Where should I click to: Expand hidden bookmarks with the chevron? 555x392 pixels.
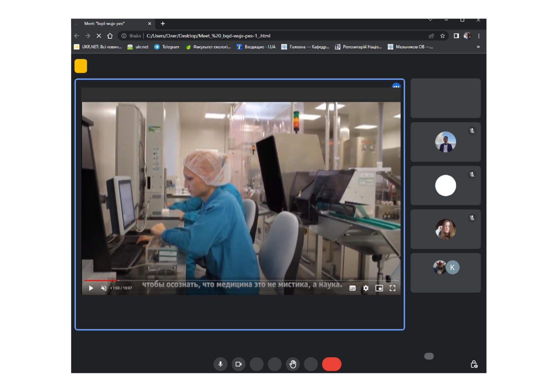click(478, 47)
